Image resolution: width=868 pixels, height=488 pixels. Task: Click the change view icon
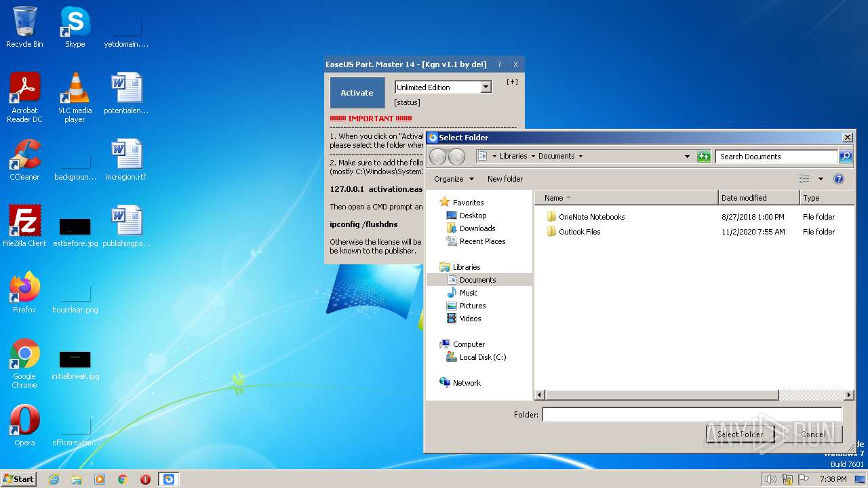point(804,179)
